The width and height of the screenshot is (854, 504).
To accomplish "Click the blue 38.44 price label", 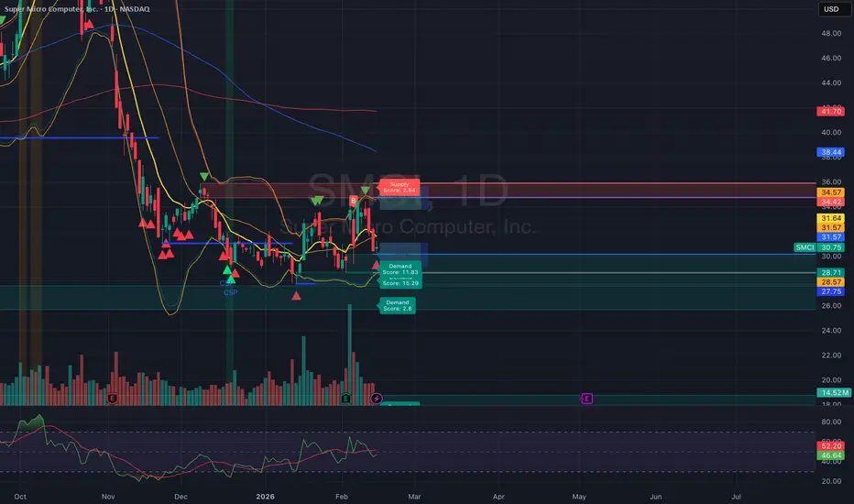I will tap(830, 152).
